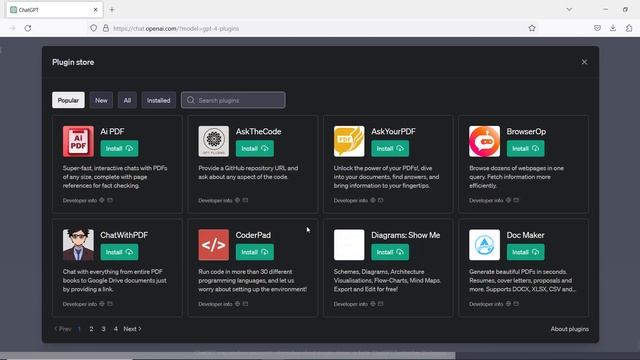Open AskYourPDF developer email icon
Viewport: 640px width, 360px height.
coord(380,200)
